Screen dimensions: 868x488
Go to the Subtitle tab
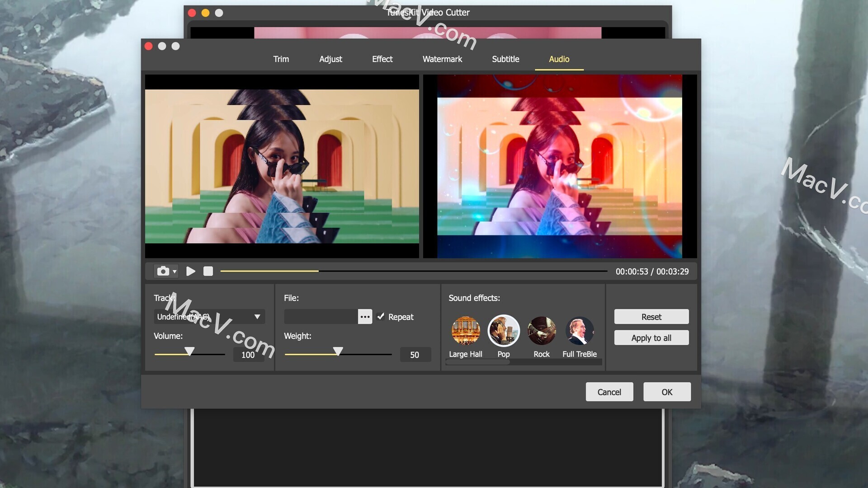[x=505, y=59]
